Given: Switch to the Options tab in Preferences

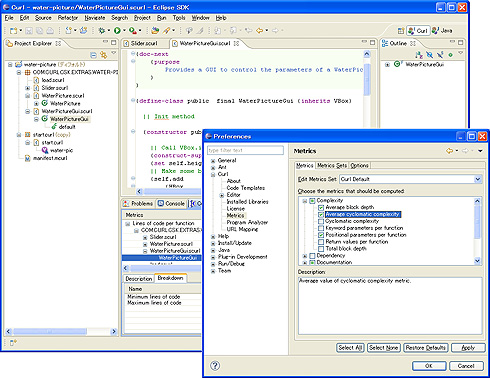Looking at the screenshot, I should (x=359, y=165).
